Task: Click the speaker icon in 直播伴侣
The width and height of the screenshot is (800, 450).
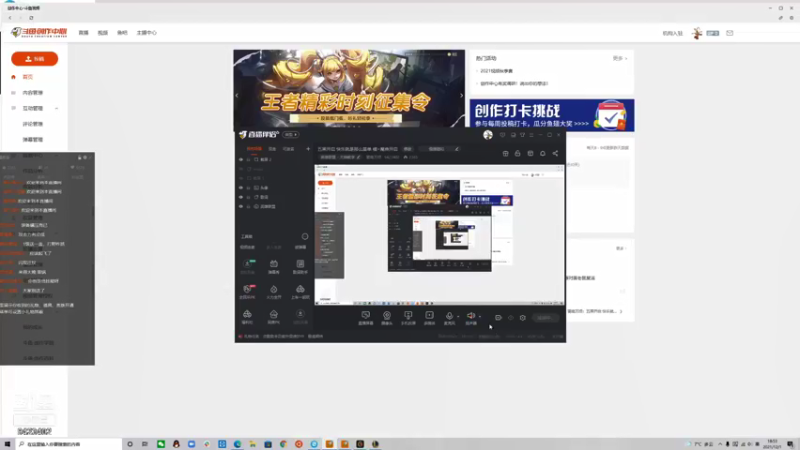Action: (x=470, y=316)
